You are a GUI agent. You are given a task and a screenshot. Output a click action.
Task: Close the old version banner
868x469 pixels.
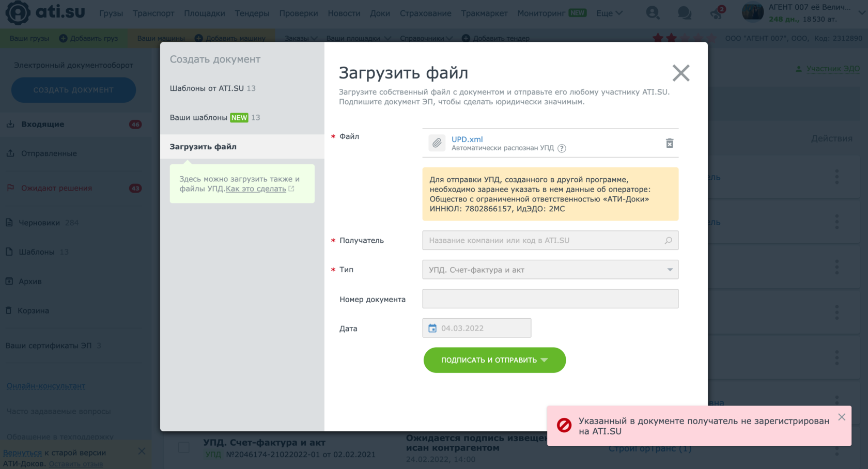pyautogui.click(x=142, y=451)
